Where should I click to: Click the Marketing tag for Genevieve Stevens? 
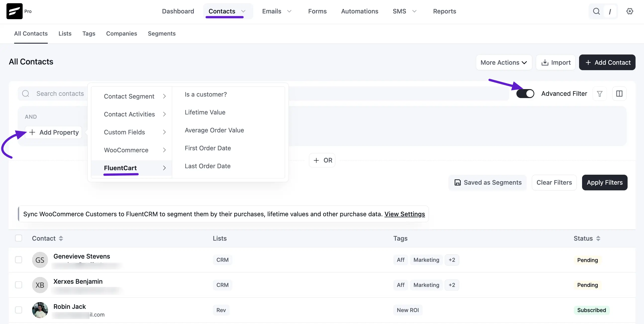tap(426, 260)
